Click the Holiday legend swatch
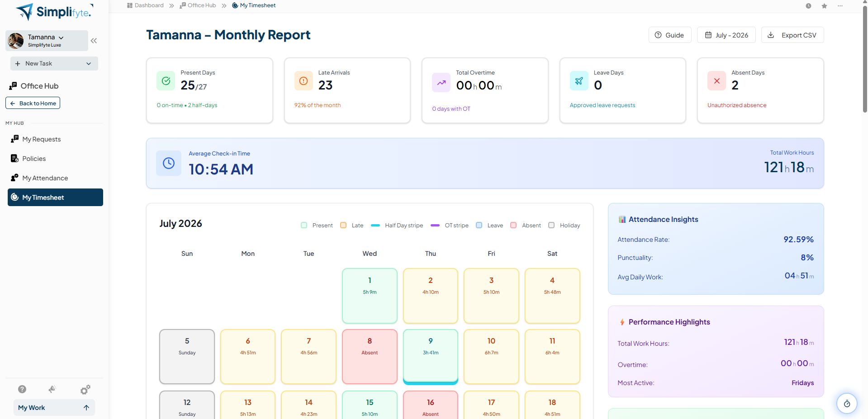Screen dimensions: 868x419 (551, 225)
